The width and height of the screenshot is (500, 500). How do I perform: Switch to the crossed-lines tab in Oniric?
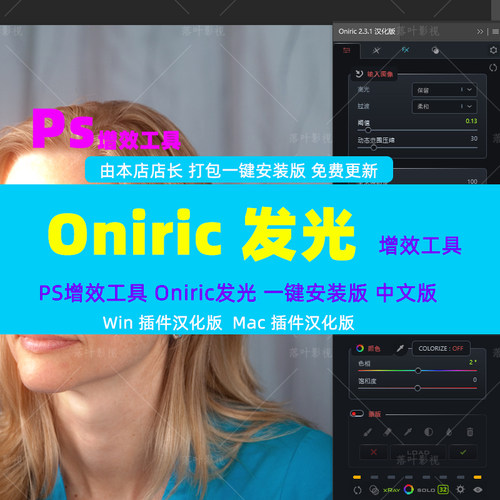[376, 51]
